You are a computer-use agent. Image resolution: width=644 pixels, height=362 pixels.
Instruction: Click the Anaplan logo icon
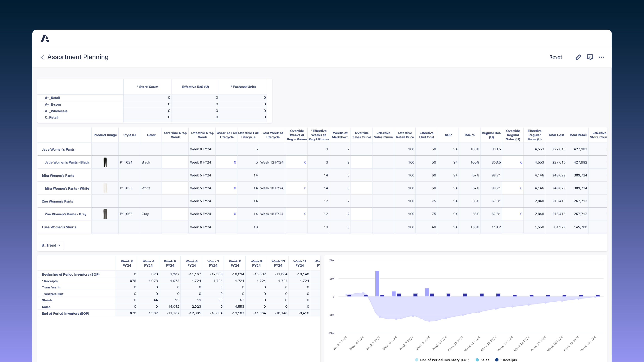(45, 38)
